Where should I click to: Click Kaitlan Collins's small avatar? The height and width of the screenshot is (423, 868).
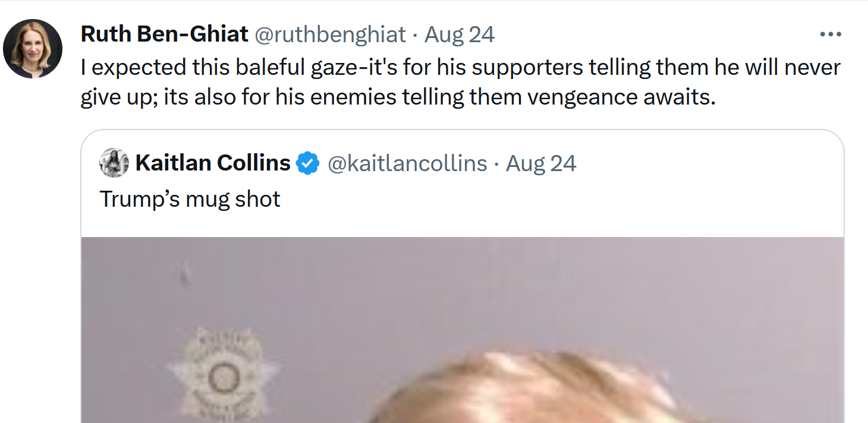click(114, 163)
